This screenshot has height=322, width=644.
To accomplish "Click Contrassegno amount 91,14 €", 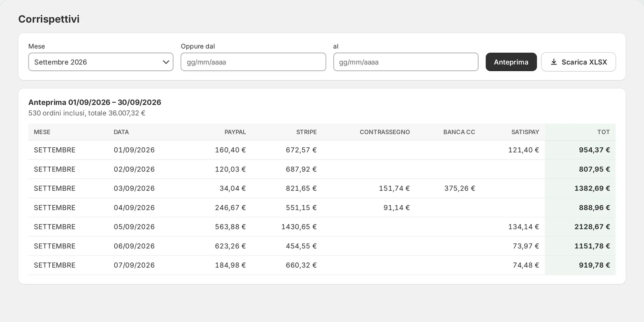I will point(396,208).
